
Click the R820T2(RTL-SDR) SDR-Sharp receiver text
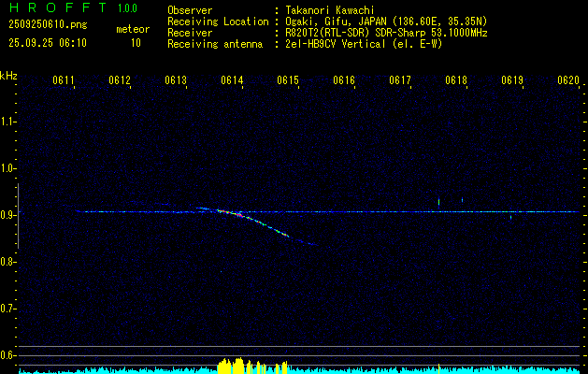coord(386,33)
